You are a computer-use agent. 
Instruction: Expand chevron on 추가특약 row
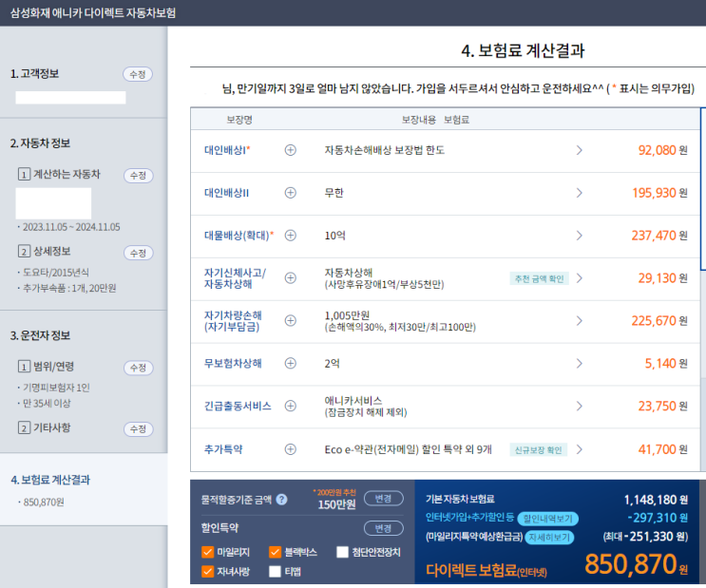[580, 449]
